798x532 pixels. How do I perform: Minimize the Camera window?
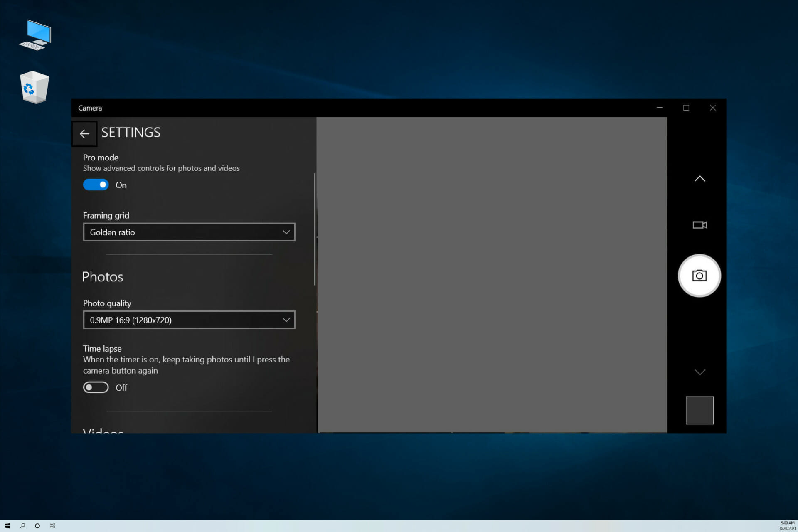(x=660, y=108)
